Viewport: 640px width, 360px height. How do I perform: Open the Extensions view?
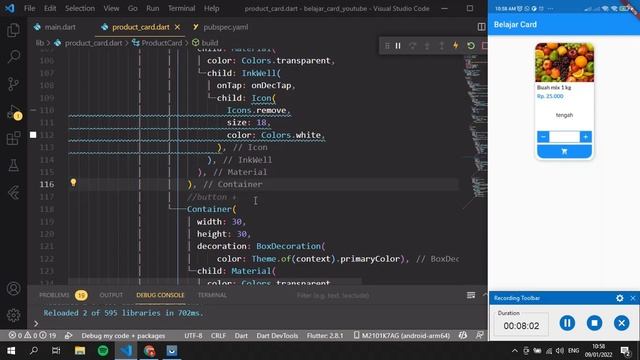click(x=13, y=138)
